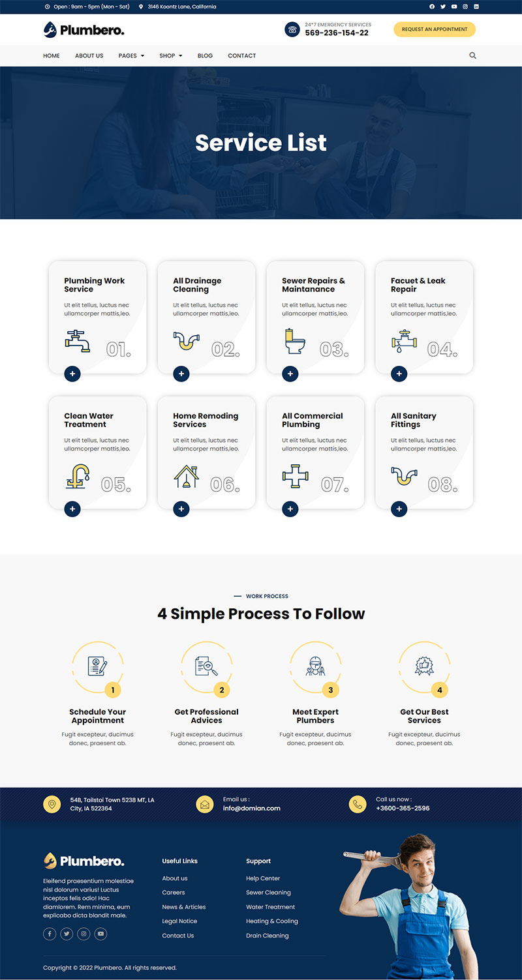This screenshot has height=980, width=522.
Task: Click the Plumbero logo in header
Action: [84, 29]
